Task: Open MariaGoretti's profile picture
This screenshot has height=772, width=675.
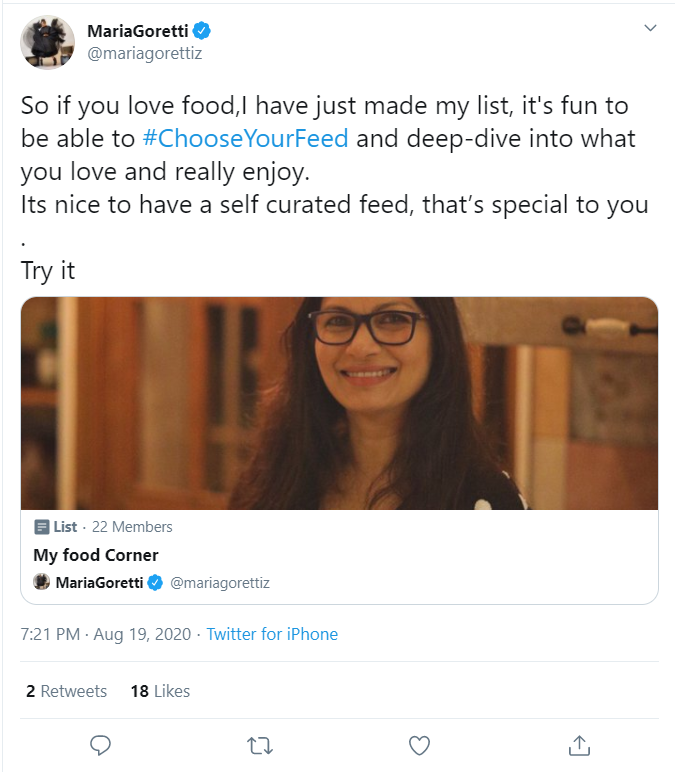Action: tap(47, 42)
